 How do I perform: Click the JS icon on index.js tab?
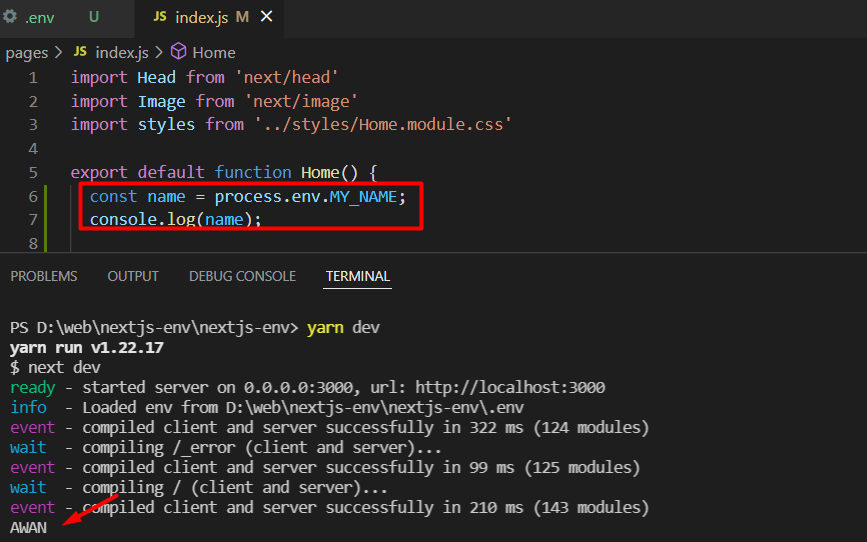160,17
